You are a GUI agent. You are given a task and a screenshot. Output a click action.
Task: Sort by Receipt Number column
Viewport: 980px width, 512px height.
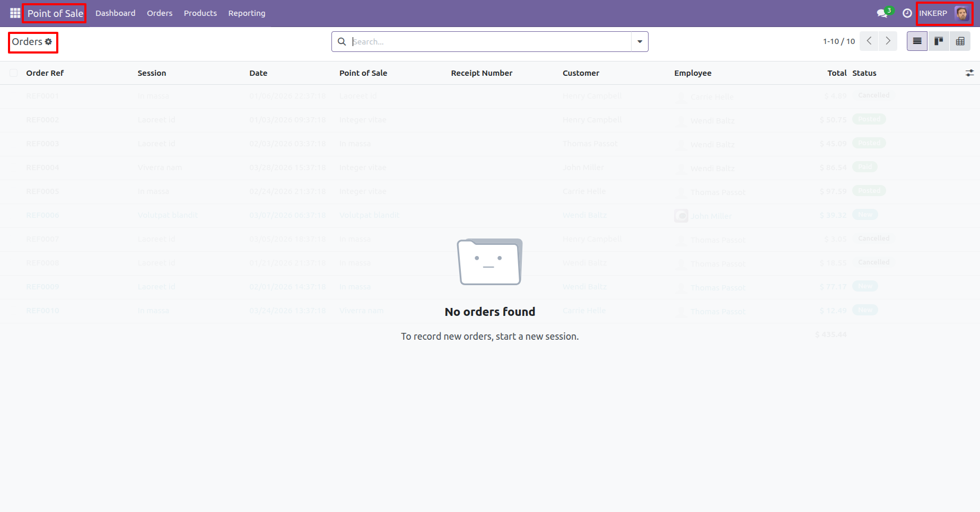[x=482, y=73]
